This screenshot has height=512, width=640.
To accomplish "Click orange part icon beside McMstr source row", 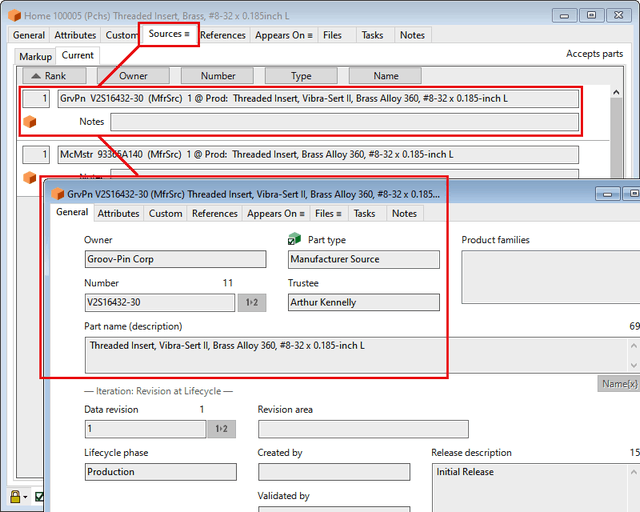I will click(x=29, y=178).
